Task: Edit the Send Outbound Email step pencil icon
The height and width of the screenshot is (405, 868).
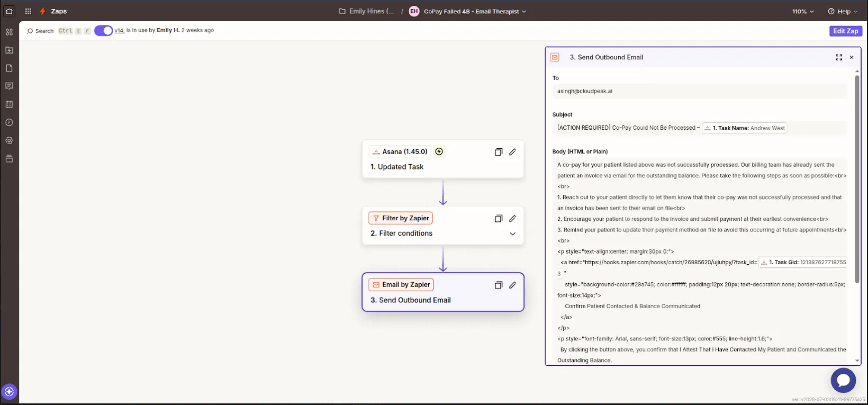Action: tap(512, 285)
